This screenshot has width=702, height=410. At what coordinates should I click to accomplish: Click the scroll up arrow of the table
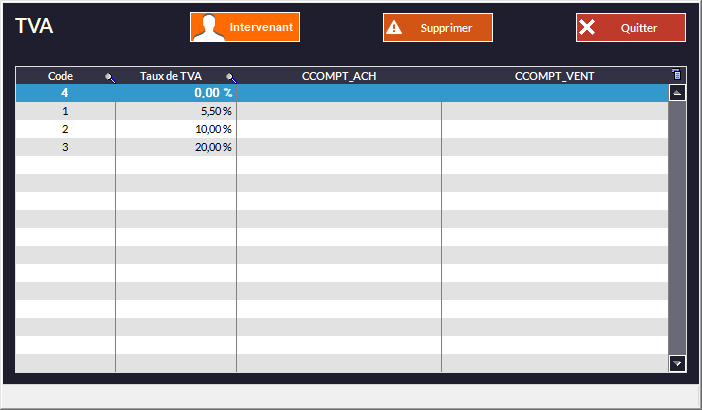click(677, 93)
